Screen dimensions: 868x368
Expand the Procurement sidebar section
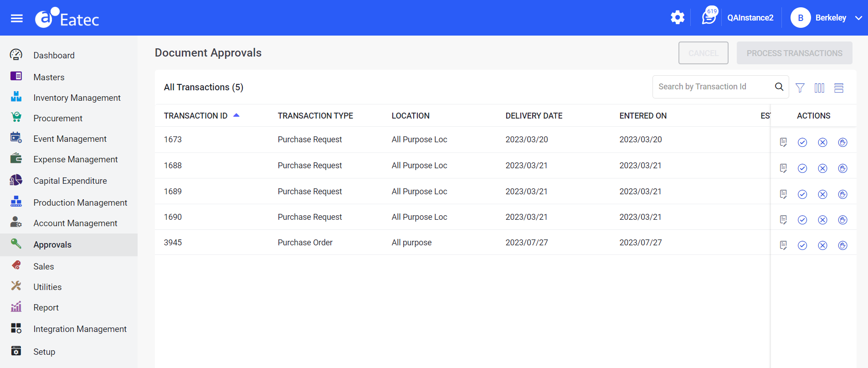pos(58,118)
